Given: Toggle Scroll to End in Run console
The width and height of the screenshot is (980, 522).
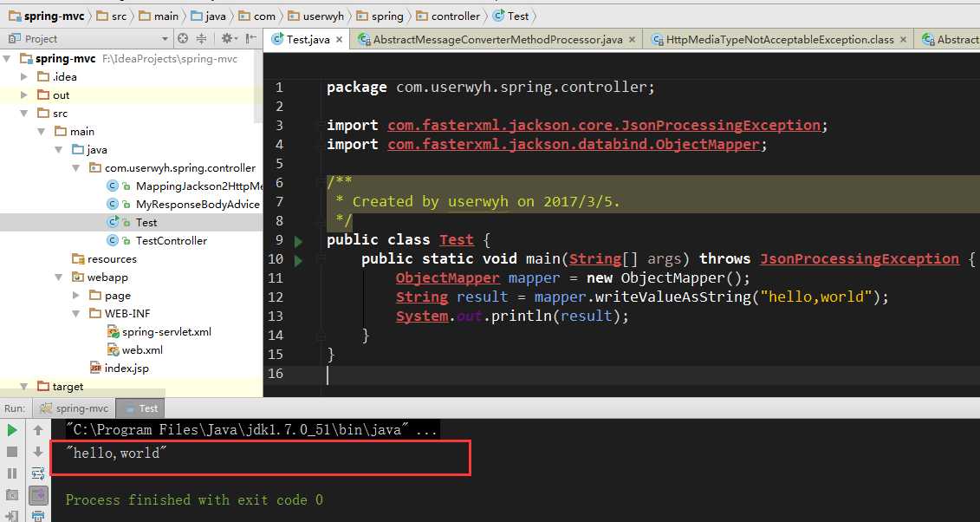Looking at the screenshot, I should pos(38,495).
